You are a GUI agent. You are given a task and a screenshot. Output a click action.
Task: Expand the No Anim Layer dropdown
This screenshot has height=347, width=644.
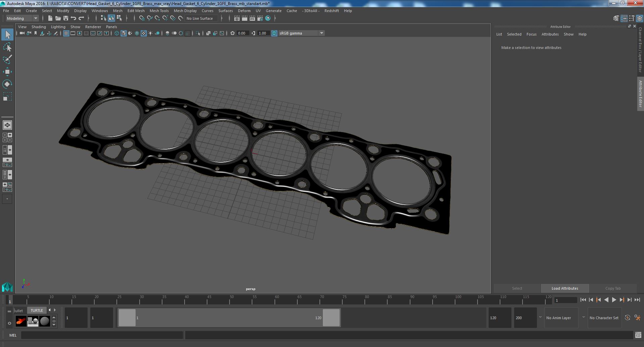click(540, 317)
